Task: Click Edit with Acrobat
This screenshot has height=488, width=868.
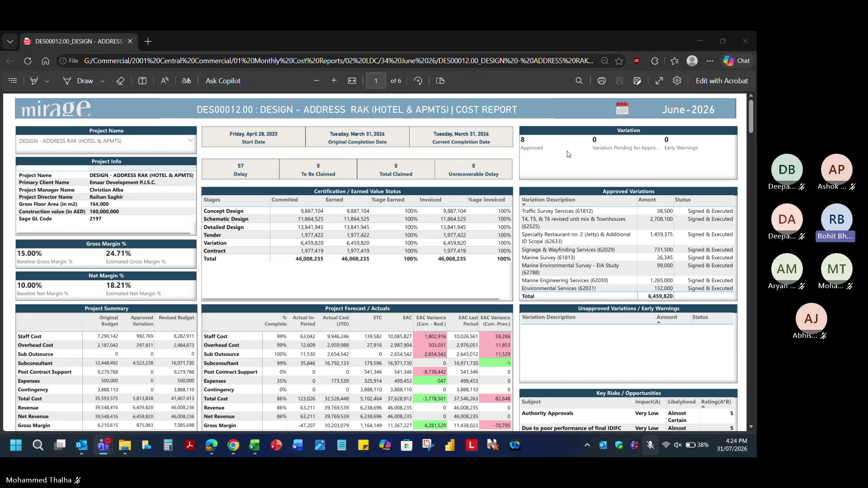Action: pos(722,81)
